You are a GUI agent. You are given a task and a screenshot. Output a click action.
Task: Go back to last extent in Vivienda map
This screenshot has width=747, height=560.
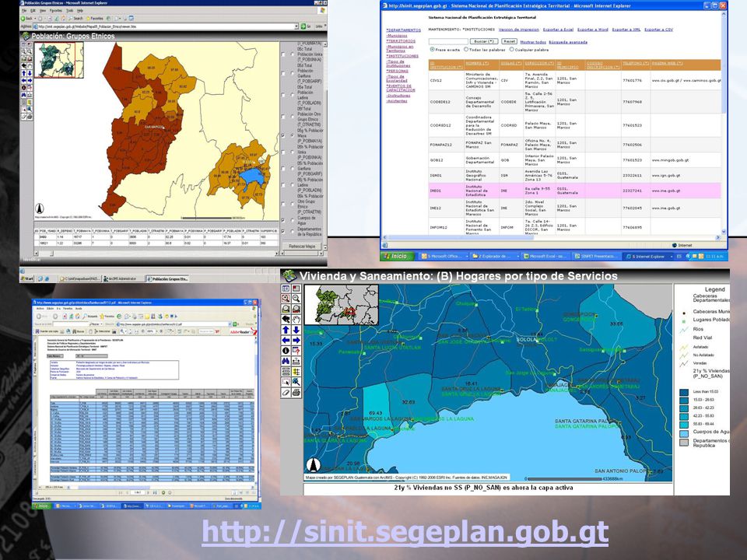point(286,319)
